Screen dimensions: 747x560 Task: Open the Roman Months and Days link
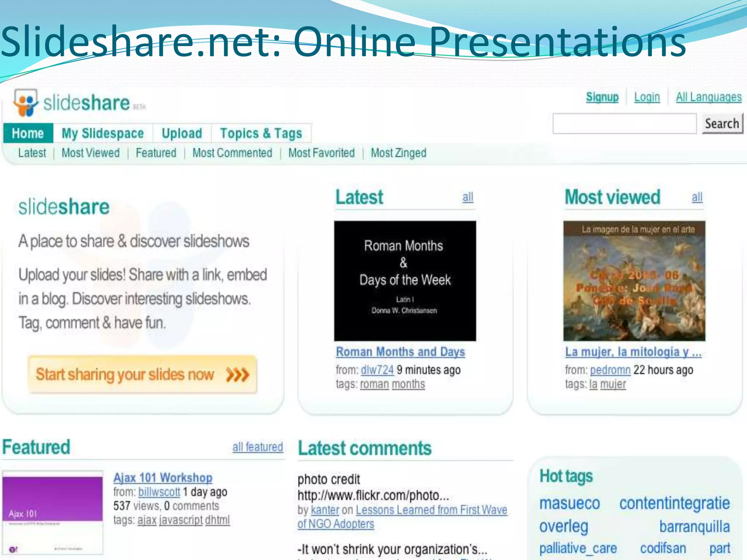tap(400, 352)
